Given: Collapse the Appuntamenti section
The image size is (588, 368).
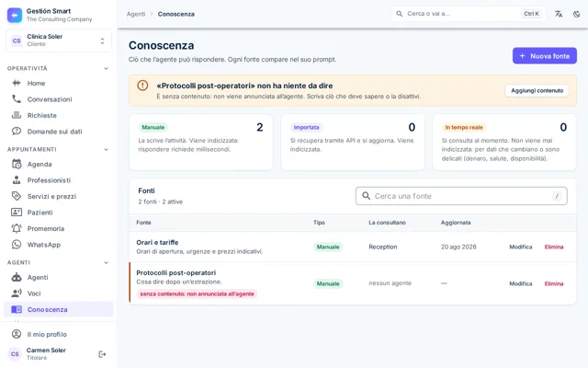Looking at the screenshot, I should coord(106,149).
